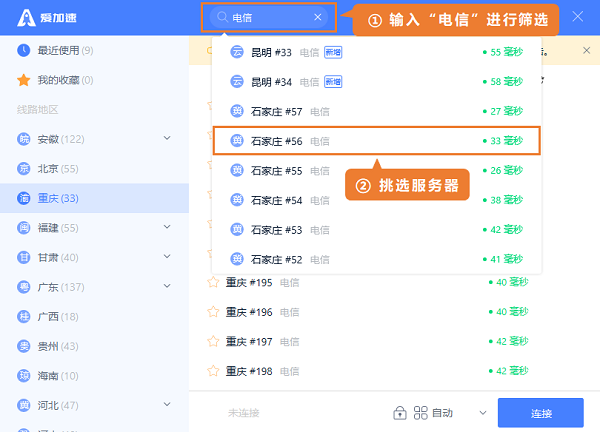
Task: Choose 石家庄 #56 电信 server
Action: coord(377,141)
